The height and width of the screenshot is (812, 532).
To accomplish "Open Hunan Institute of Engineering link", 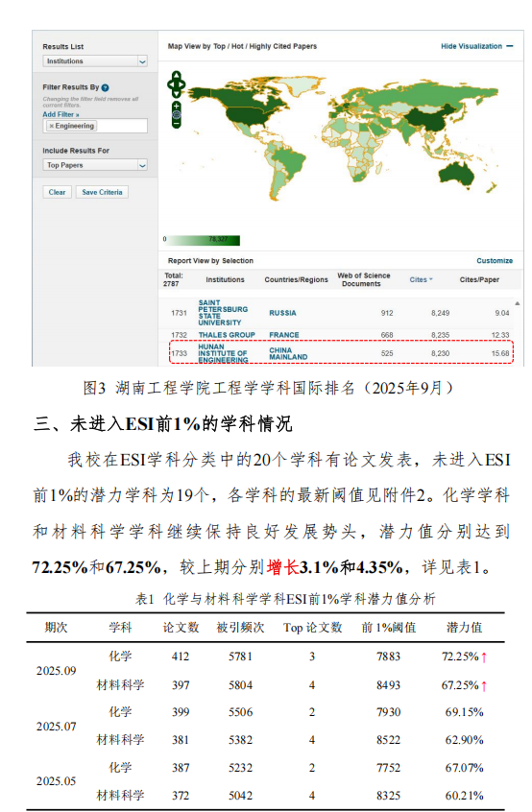I will [x=223, y=353].
